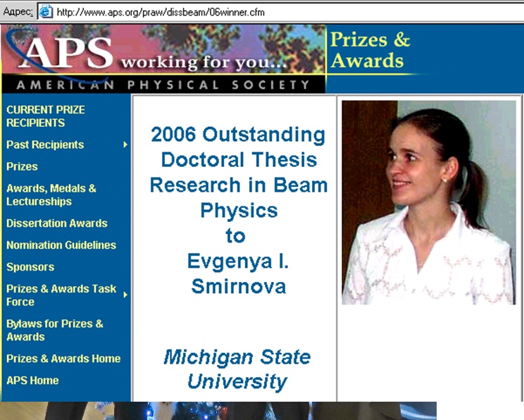Click the Адрес: address label
Image resolution: width=524 pixels, height=420 pixels.
[x=18, y=12]
